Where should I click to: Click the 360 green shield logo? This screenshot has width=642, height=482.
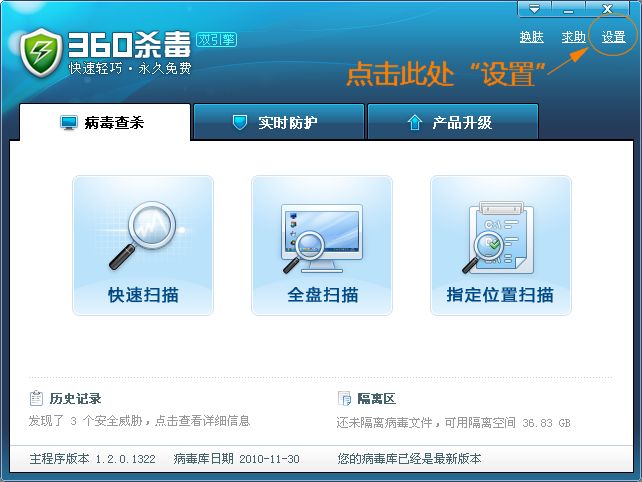(x=41, y=52)
